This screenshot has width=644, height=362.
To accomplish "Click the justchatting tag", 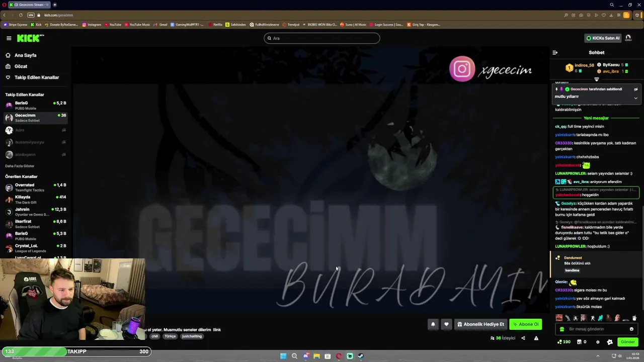I will pyautogui.click(x=192, y=336).
